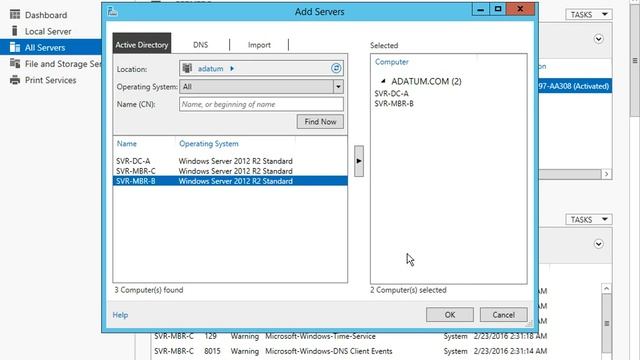Open the Dashboard icon in sidebar

(x=15, y=15)
